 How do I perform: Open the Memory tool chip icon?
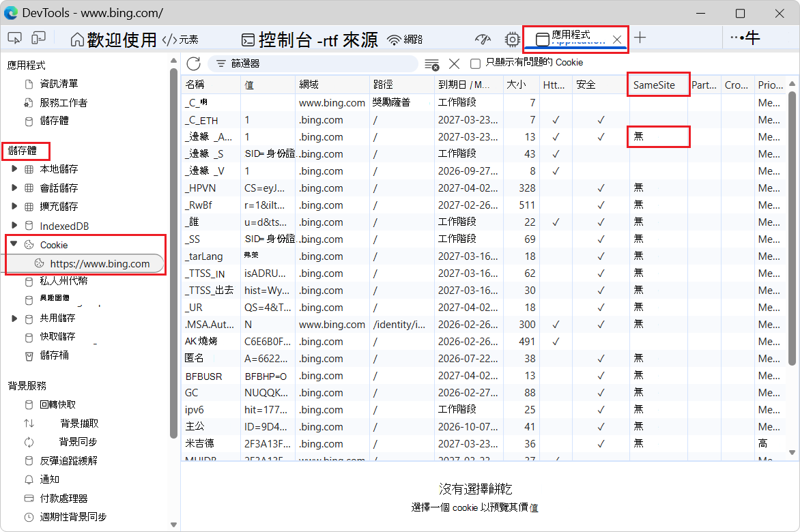(x=512, y=40)
